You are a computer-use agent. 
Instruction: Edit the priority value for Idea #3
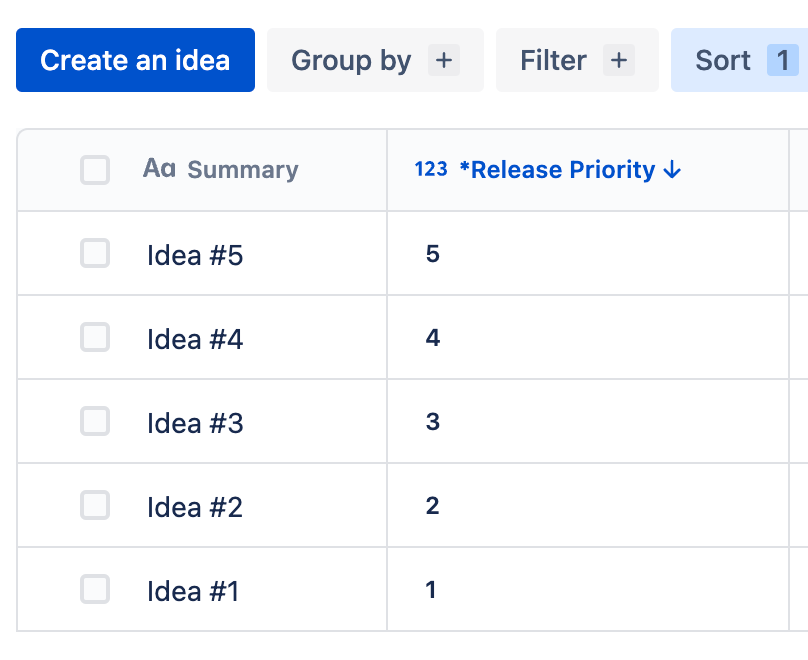(433, 422)
